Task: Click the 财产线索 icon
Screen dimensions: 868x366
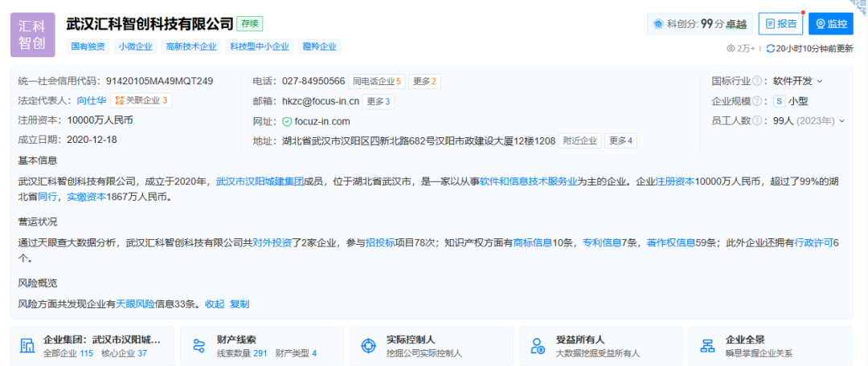Action: pyautogui.click(x=199, y=346)
